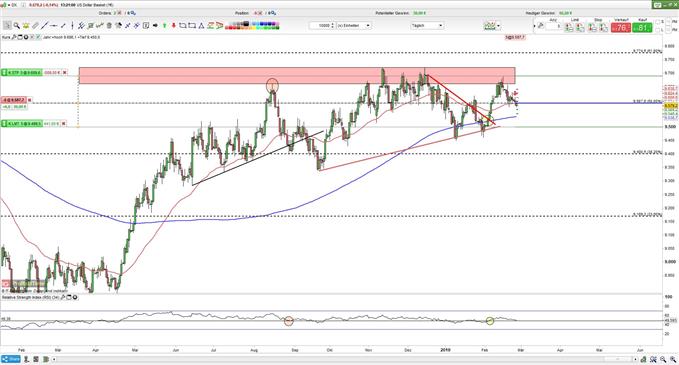Click the 2019 date axis label

coord(445,349)
